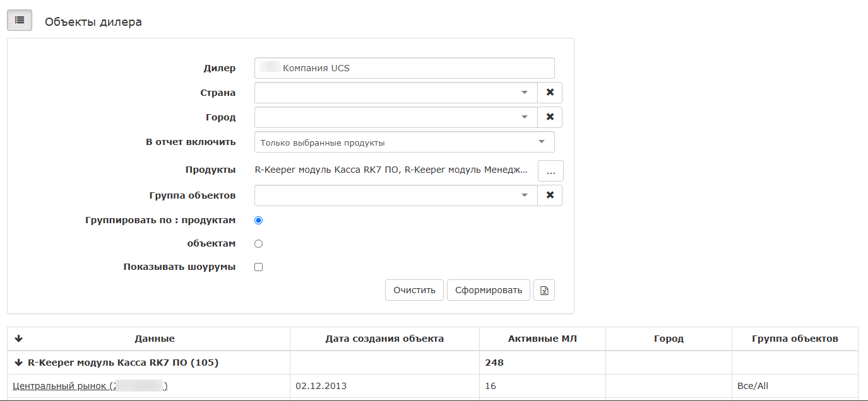Clear the Группа объектов field with X
The height and width of the screenshot is (401, 868).
tap(549, 195)
